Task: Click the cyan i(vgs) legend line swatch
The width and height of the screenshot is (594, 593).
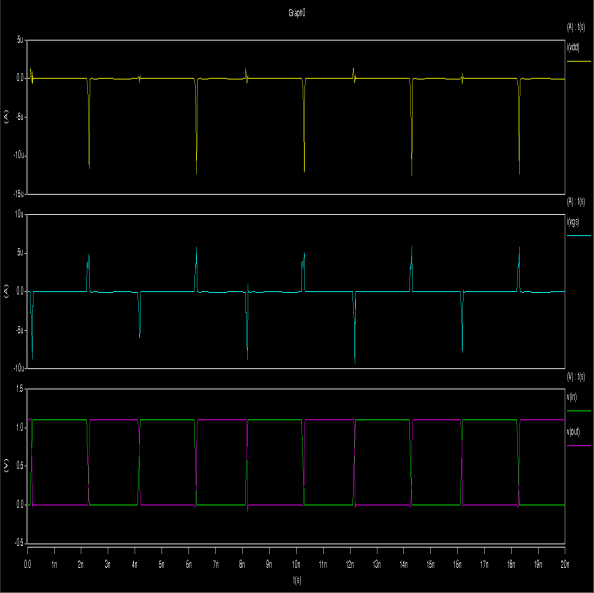Action: click(x=579, y=235)
